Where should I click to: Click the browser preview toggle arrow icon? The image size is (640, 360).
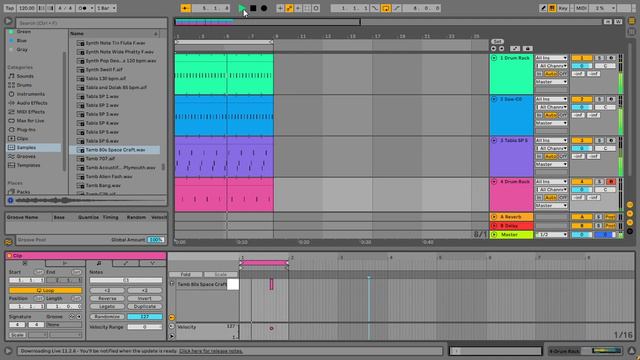coord(9,21)
